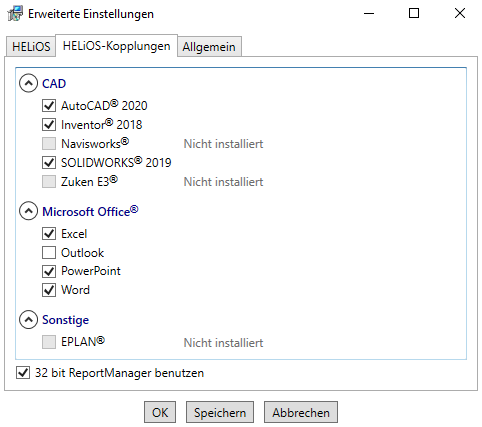Click the disabled Navisworks checkbox
This screenshot has height=427, width=482.
point(49,144)
